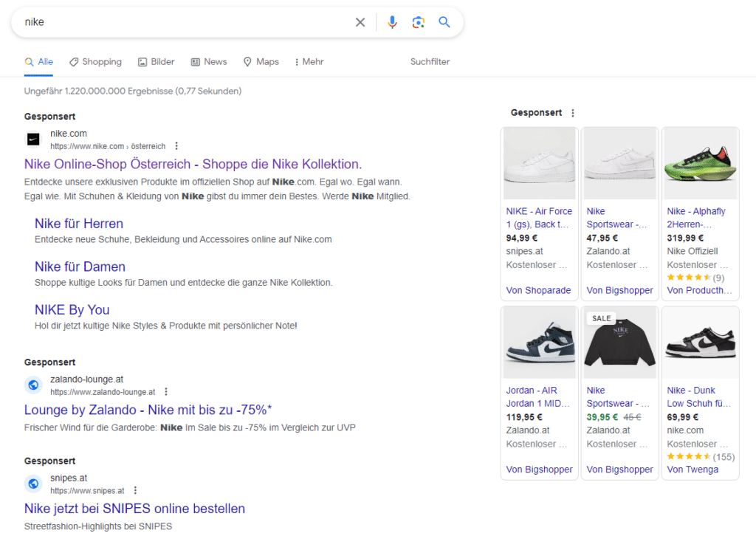Open Nike jetzt bei SNIPES online bestellen
The image size is (756, 536).
point(134,509)
